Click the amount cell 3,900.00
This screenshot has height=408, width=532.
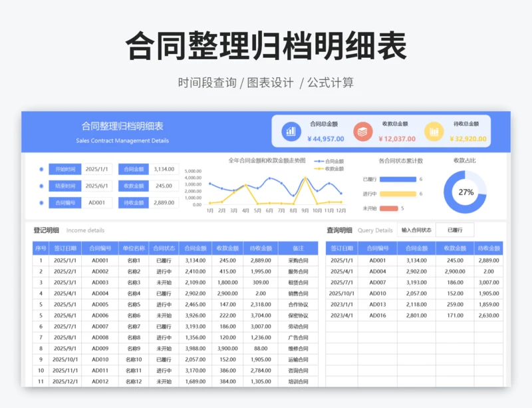pyautogui.click(x=227, y=349)
